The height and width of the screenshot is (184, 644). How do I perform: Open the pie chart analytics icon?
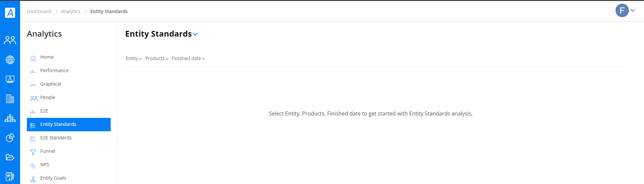pos(10,138)
